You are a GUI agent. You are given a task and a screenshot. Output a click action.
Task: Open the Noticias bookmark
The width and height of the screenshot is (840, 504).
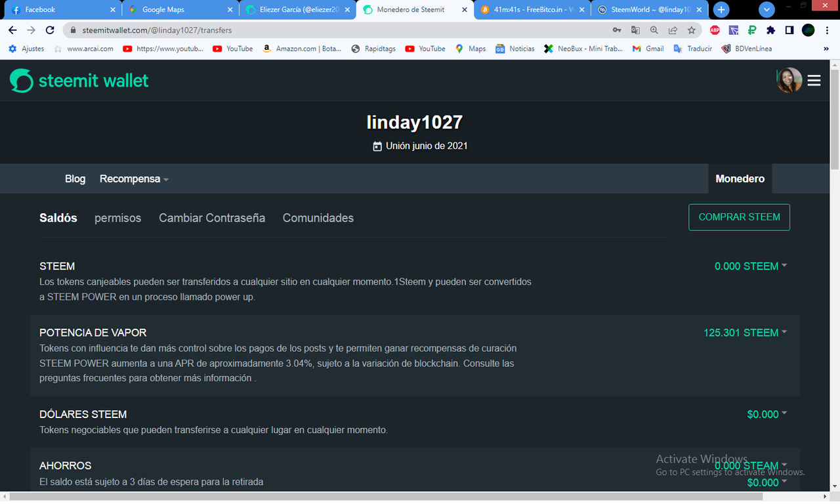pos(515,49)
